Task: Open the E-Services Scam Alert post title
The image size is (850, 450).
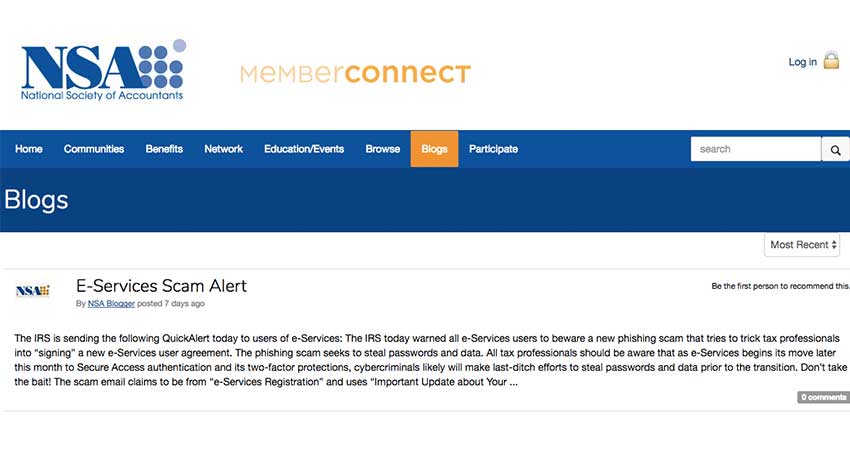Action: (161, 286)
